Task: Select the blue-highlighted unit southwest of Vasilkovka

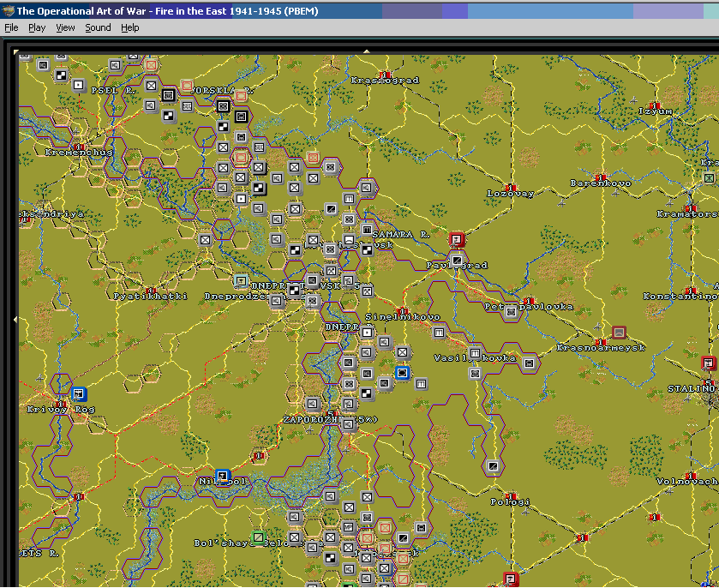Action: click(x=402, y=373)
